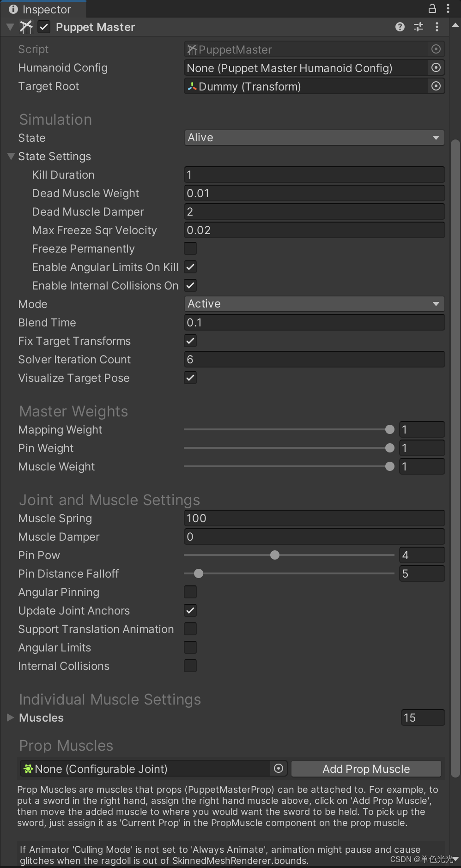Open object picker for Configurable Joint field

pos(279,768)
